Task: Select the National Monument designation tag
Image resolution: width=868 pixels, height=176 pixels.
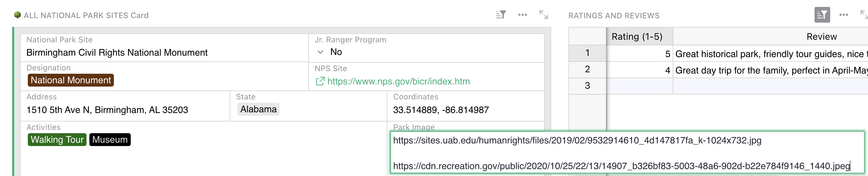Action: pyautogui.click(x=71, y=80)
